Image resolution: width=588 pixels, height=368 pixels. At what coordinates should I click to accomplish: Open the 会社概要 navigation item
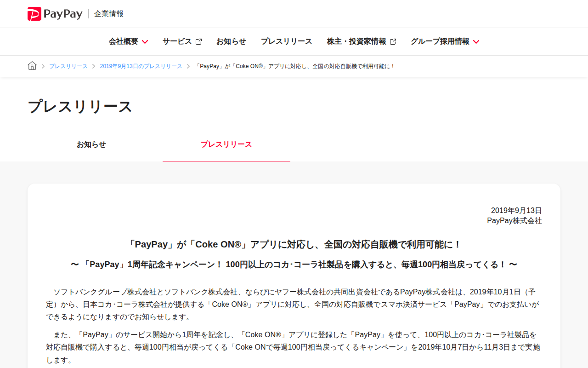124,41
